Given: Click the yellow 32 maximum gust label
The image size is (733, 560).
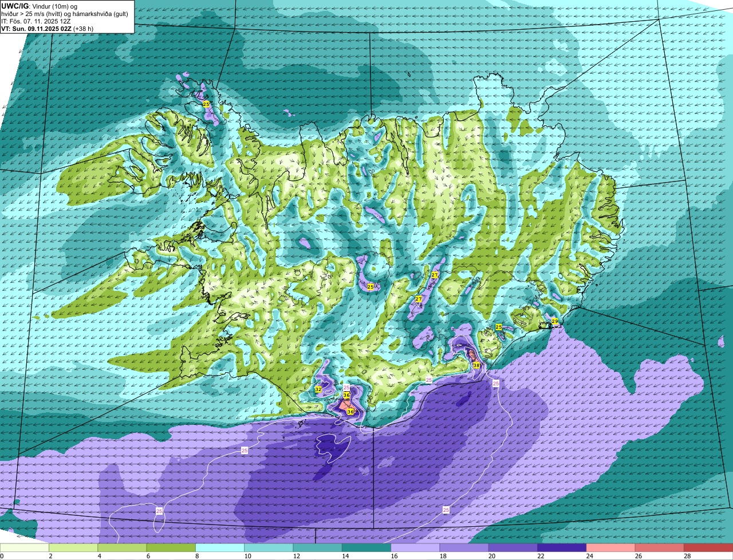Looking at the screenshot, I should pyautogui.click(x=318, y=389).
